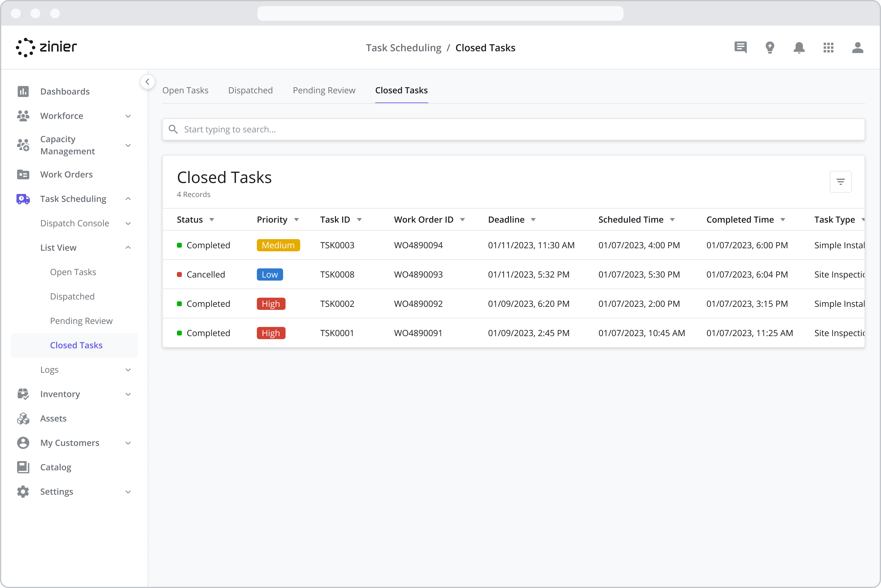Switch to the Pending Review tab
Viewport: 881px width, 588px height.
[324, 90]
